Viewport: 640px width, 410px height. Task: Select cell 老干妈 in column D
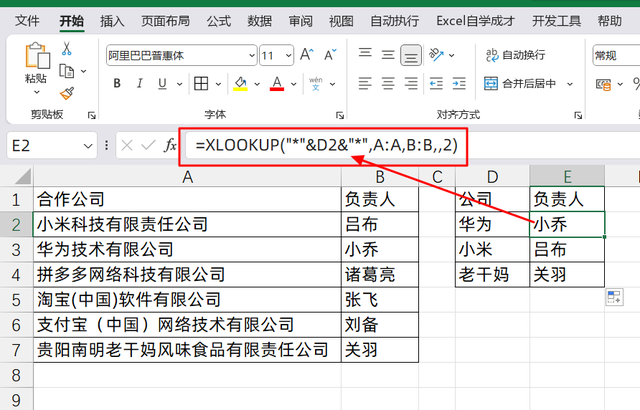[493, 275]
